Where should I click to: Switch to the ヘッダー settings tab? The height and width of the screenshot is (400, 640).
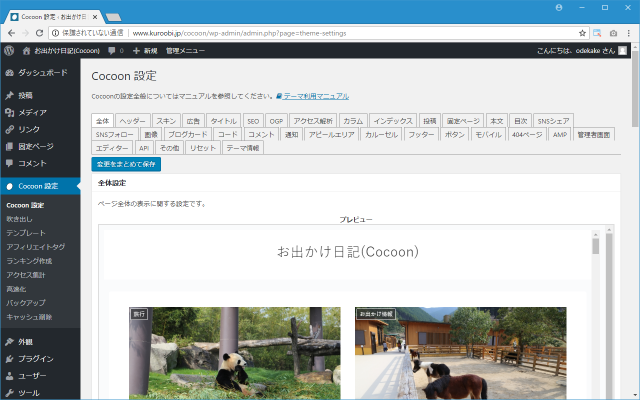(x=133, y=121)
